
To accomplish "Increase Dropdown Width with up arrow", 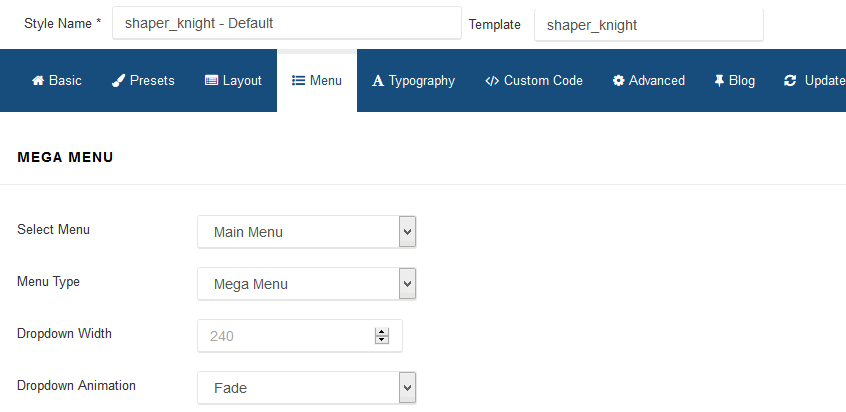I will [381, 331].
